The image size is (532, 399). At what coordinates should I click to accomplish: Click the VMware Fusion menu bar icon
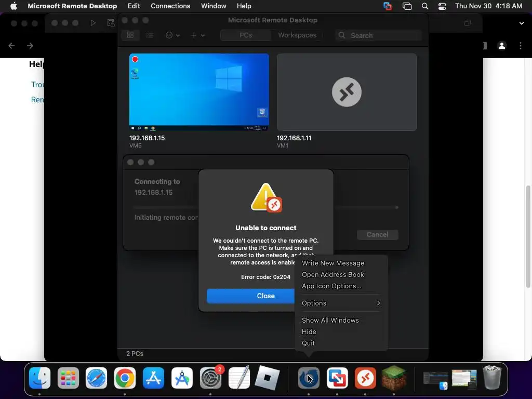coord(388,6)
